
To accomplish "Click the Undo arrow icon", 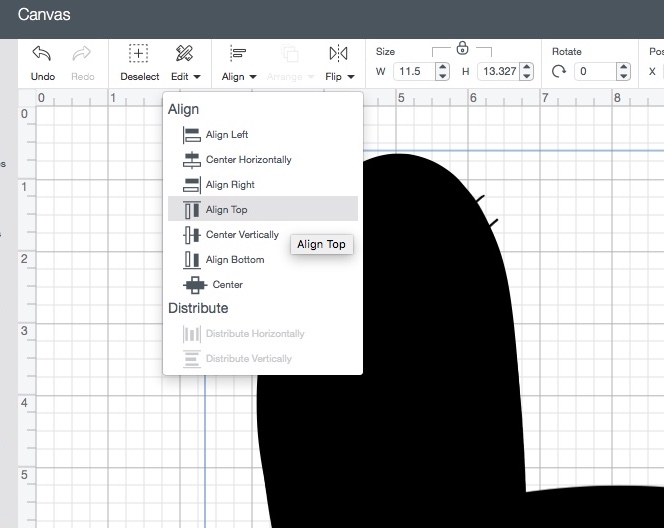I will coord(42,53).
